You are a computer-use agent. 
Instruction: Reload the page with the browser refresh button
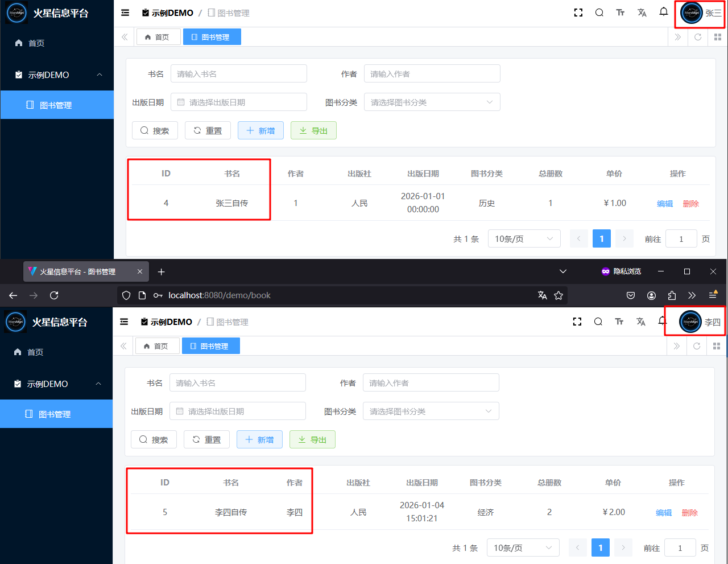54,295
